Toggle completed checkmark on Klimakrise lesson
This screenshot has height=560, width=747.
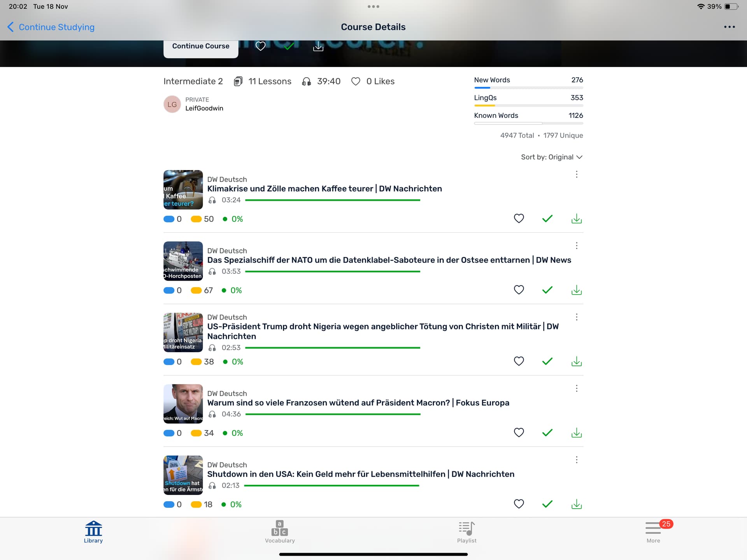click(x=547, y=219)
